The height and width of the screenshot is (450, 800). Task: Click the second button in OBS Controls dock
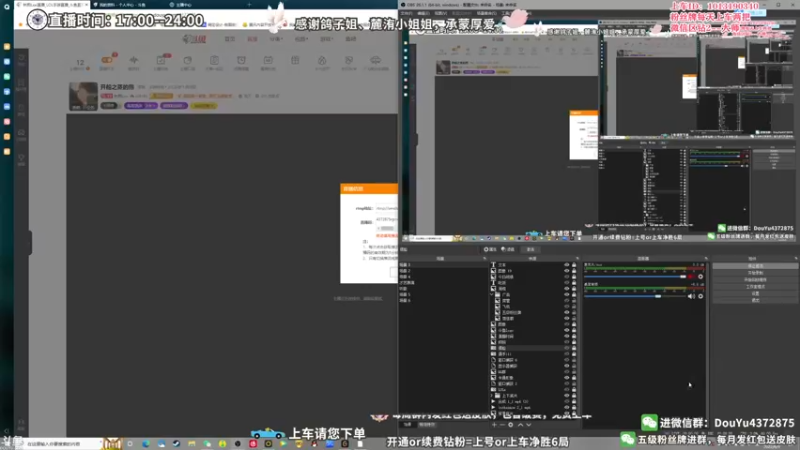[x=755, y=273]
